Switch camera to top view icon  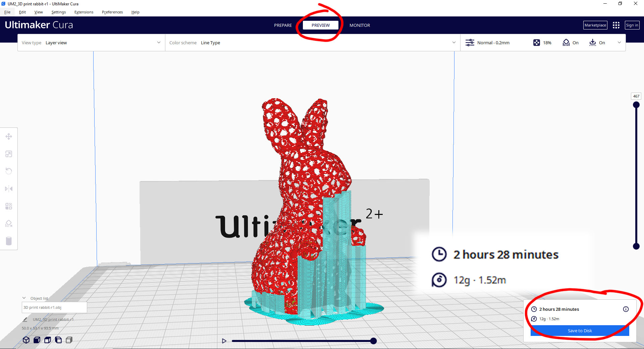pyautogui.click(x=48, y=340)
